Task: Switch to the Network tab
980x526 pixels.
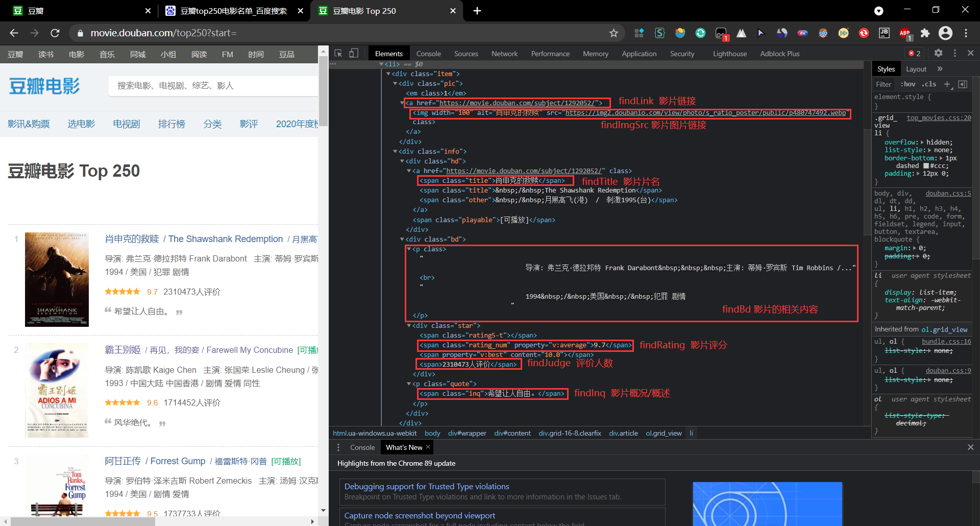Action: 504,54
